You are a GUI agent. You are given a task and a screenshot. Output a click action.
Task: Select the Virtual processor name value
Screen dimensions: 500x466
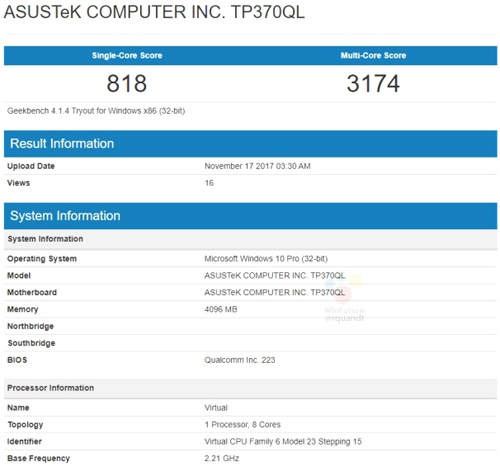click(216, 408)
